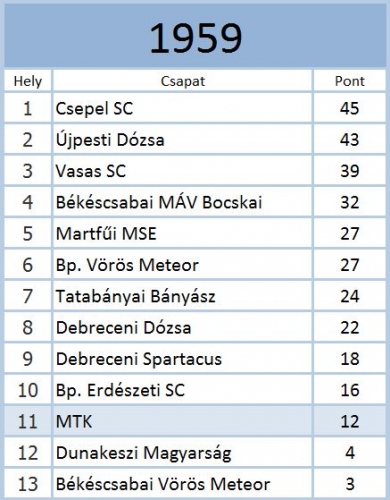The width and height of the screenshot is (390, 500).
Task: Select the Martfűi MSE cell
Action: click(x=182, y=233)
